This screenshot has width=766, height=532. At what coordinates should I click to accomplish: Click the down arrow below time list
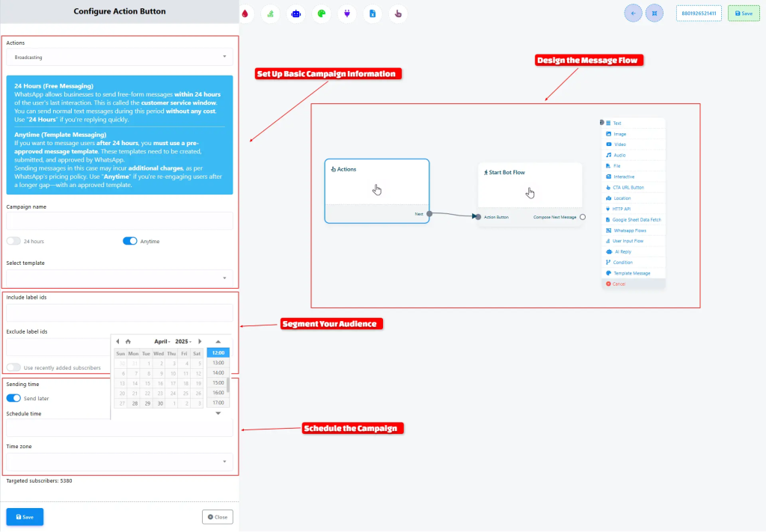coord(218,413)
